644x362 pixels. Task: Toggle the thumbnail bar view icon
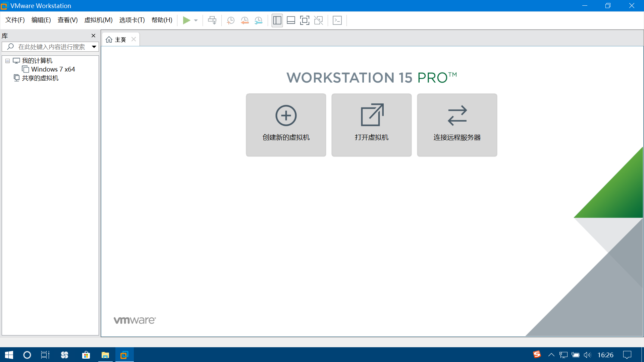[x=291, y=20]
